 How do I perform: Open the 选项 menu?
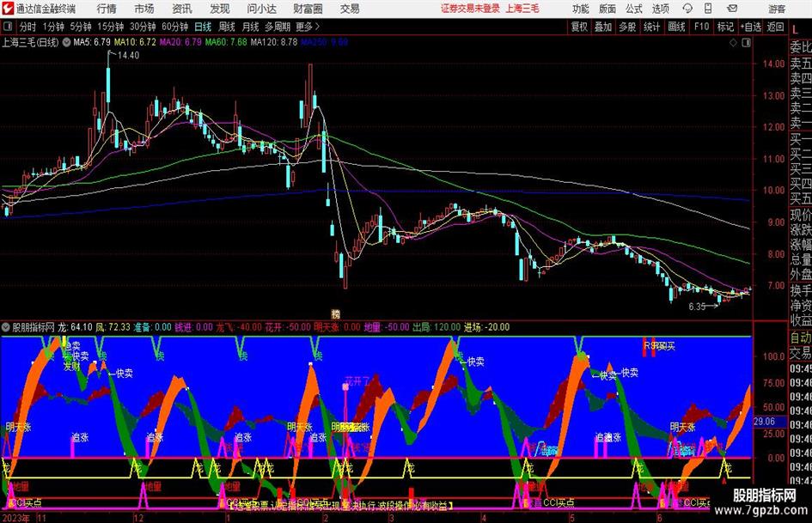tap(660, 9)
